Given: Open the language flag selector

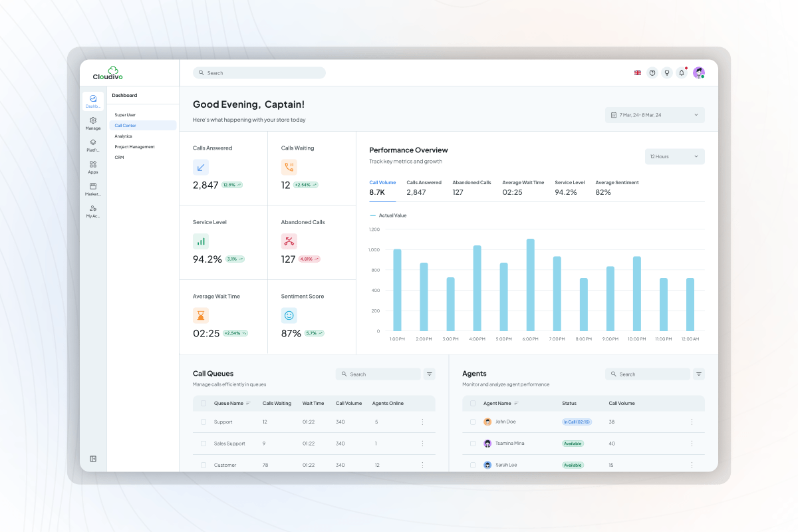Looking at the screenshot, I should (638, 73).
